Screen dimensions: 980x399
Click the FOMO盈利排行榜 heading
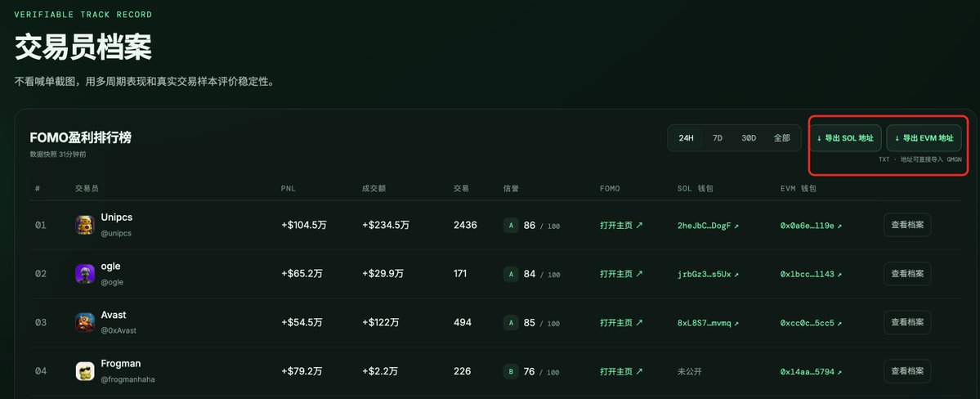pyautogui.click(x=81, y=138)
